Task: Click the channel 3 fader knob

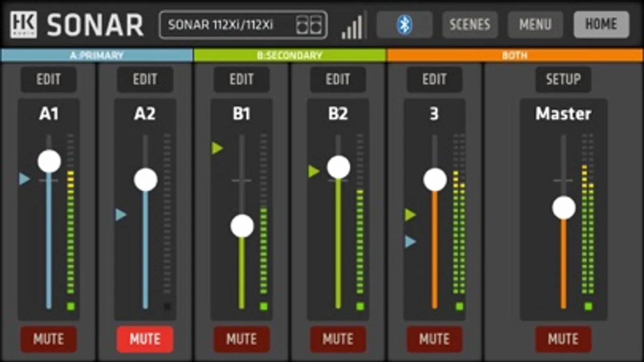Action: tap(435, 179)
